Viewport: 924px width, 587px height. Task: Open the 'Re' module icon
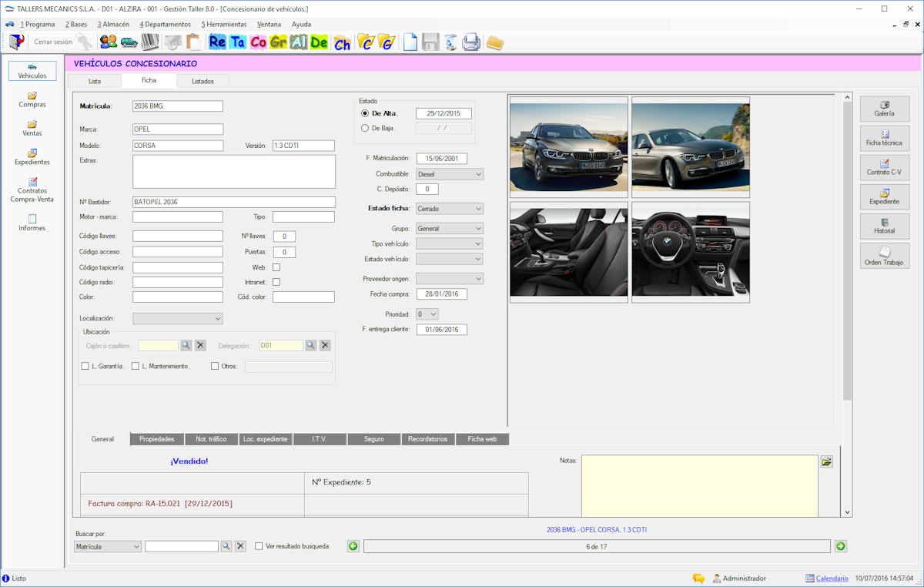(x=217, y=42)
